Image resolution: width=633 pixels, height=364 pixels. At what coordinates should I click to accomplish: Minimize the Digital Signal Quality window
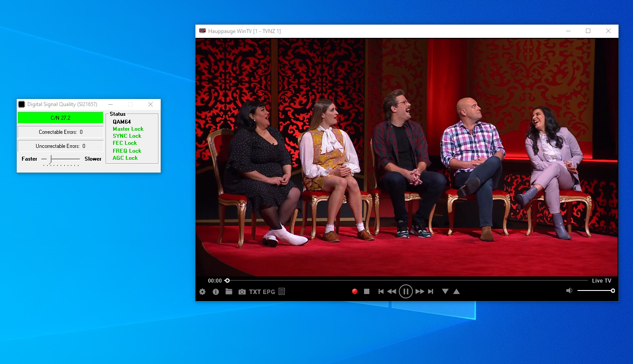point(110,104)
